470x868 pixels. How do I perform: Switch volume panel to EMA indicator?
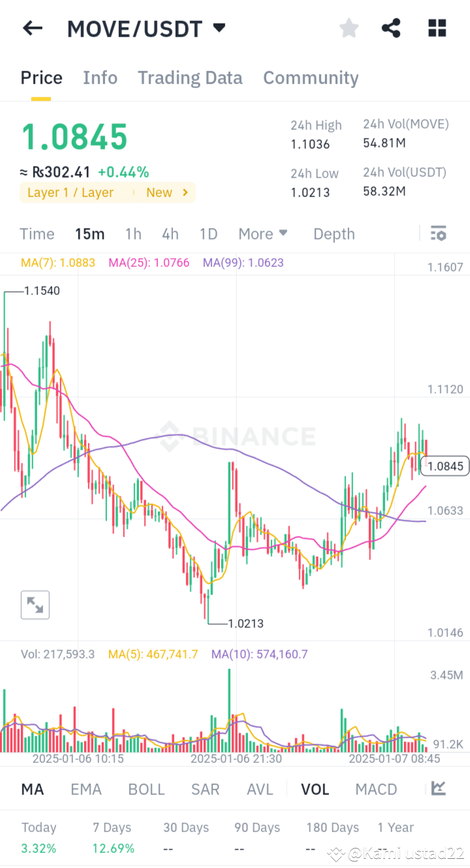click(x=86, y=789)
